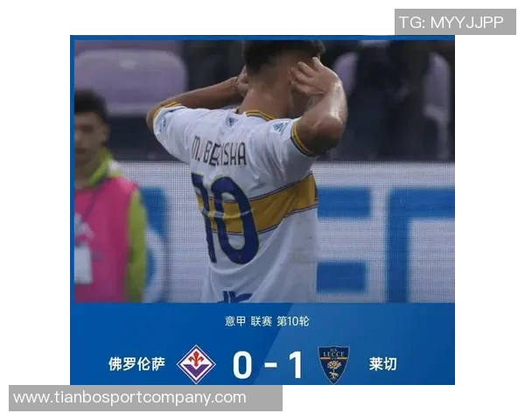Click the 意甲 联赛 第10轮 league header
This screenshot has height=420, width=525.
267,321
